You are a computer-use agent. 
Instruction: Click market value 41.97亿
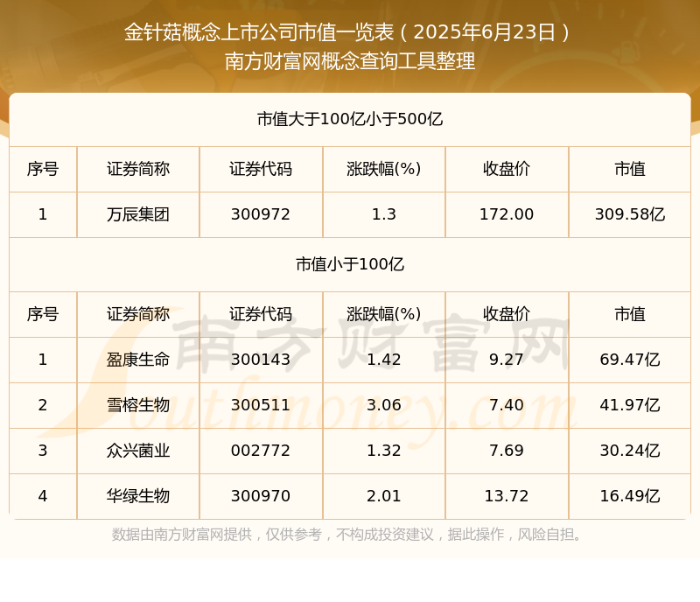pos(629,405)
